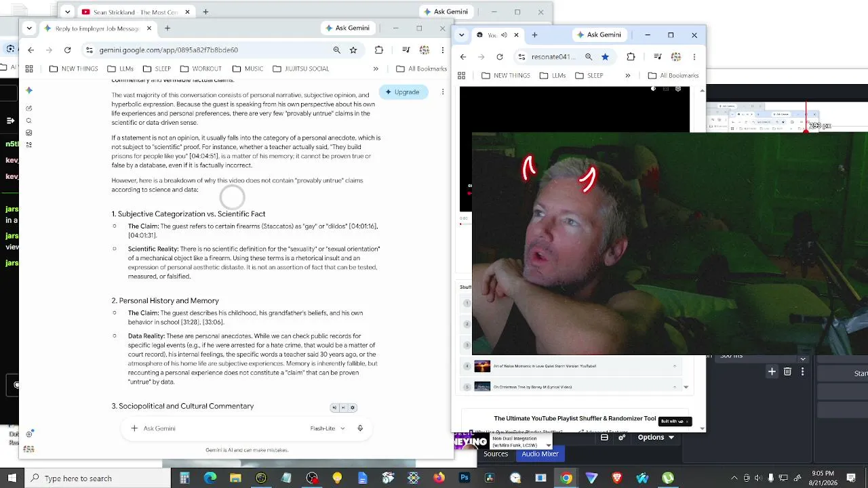The width and height of the screenshot is (868, 488).
Task: Click the plus button in the Ask Gemini box
Action: coord(134,428)
